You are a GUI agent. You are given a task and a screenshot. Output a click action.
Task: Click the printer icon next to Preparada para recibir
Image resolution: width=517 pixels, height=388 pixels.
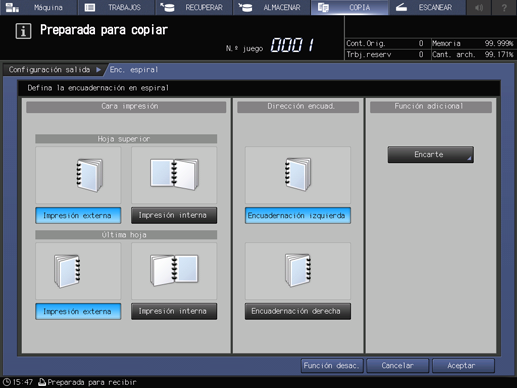click(x=42, y=382)
